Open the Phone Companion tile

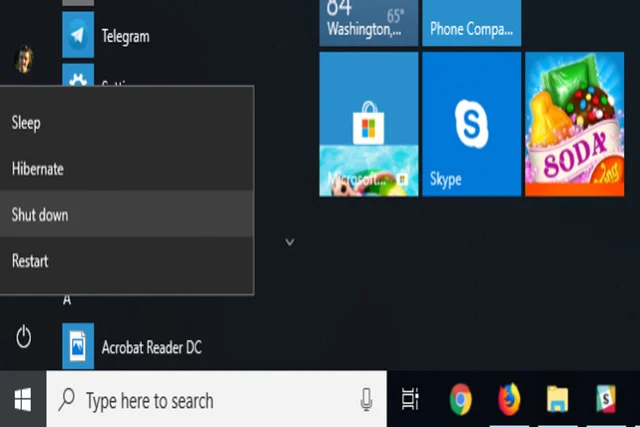(471, 23)
